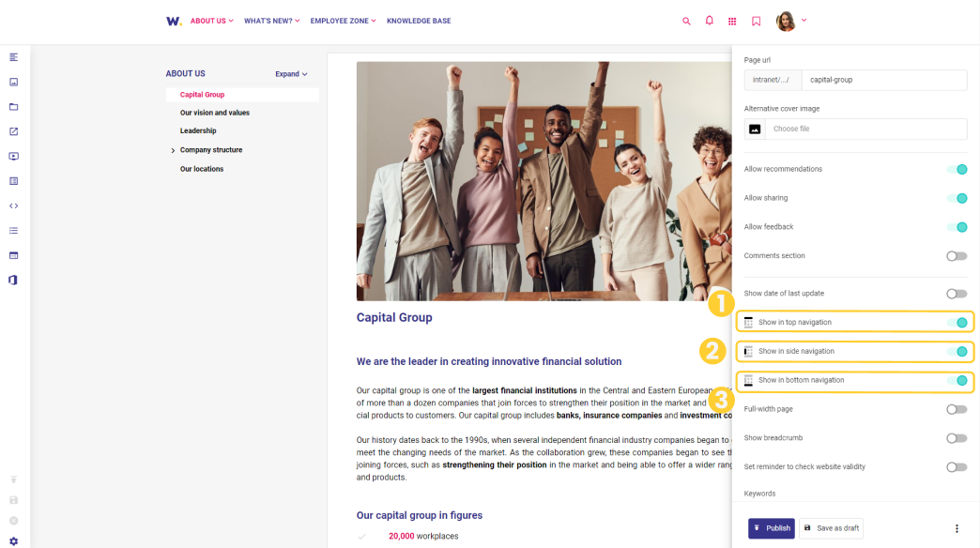The height and width of the screenshot is (548, 980).
Task: Click the greyed cancel icon in the left sidebar
Action: pyautogui.click(x=14, y=521)
